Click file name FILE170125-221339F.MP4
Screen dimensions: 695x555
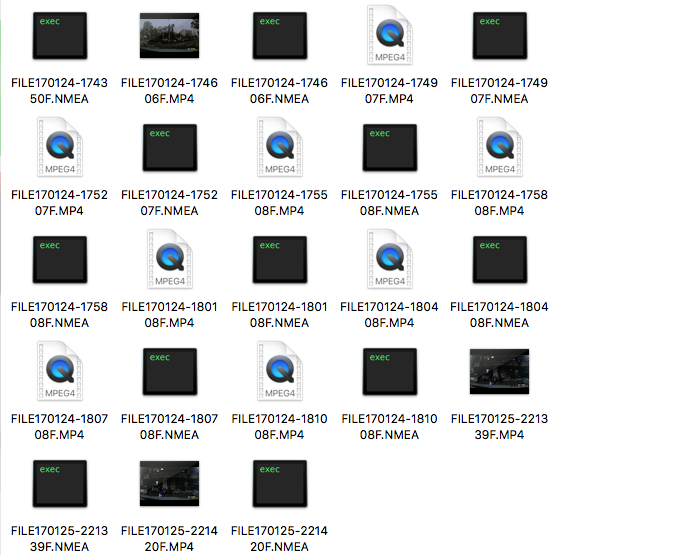coord(499,426)
